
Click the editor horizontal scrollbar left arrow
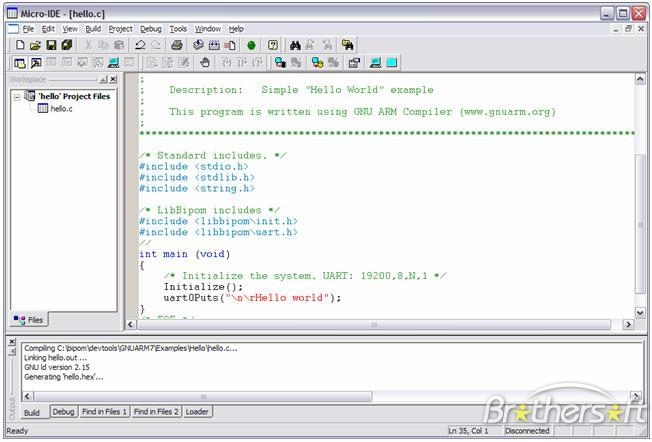click(131, 324)
